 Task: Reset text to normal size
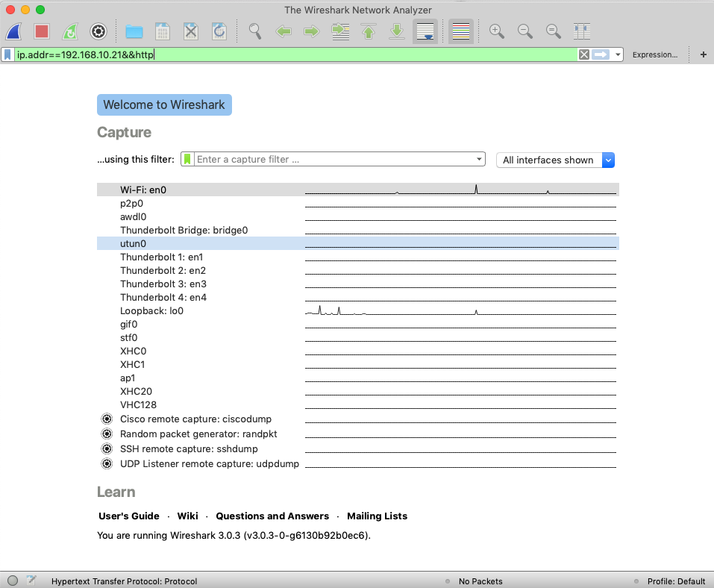pos(554,31)
